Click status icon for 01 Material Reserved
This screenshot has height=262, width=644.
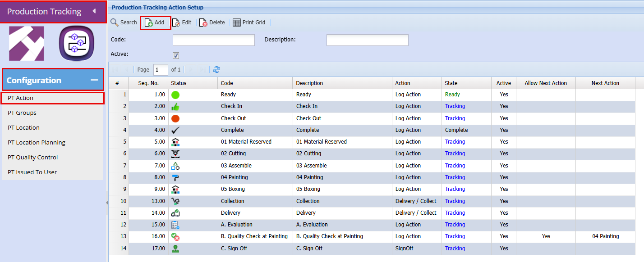(175, 142)
